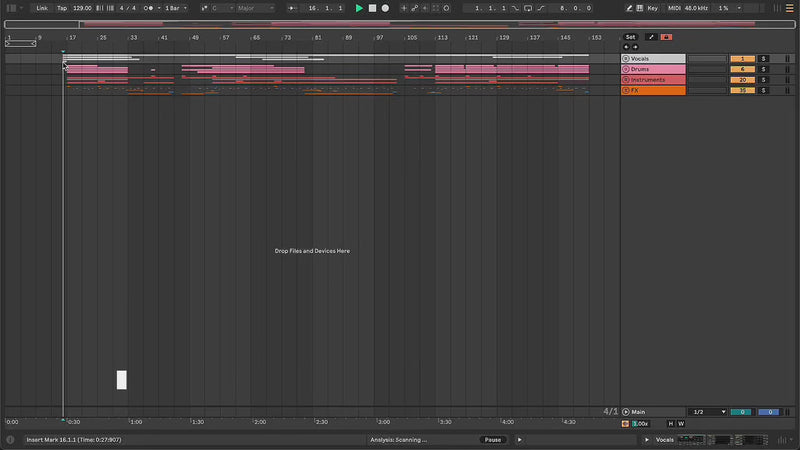Select the FX track header

[x=656, y=90]
